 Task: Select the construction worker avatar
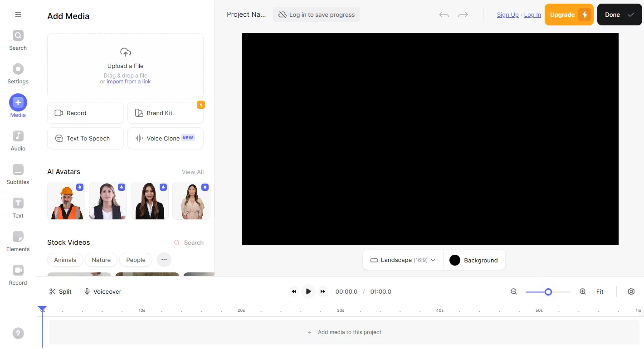pos(66,201)
